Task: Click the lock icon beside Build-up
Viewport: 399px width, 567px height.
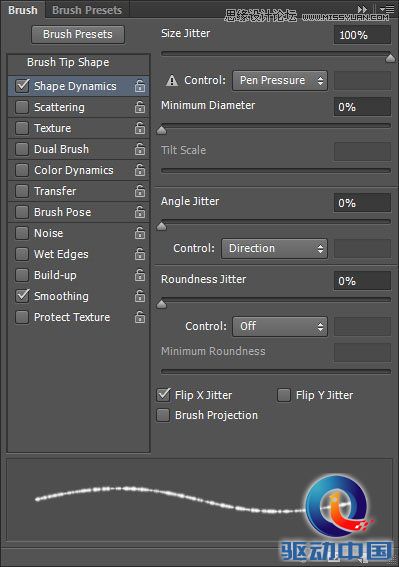Action: [140, 275]
